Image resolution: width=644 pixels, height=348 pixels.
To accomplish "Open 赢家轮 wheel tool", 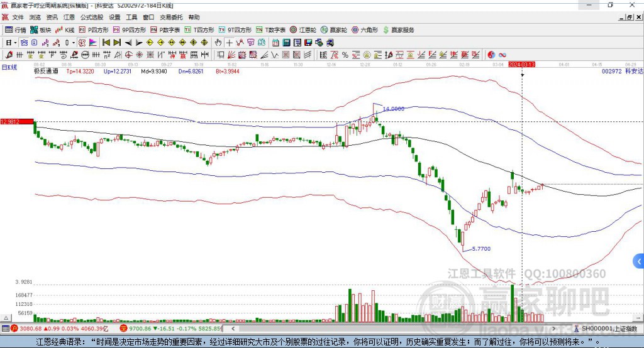I will [334, 30].
